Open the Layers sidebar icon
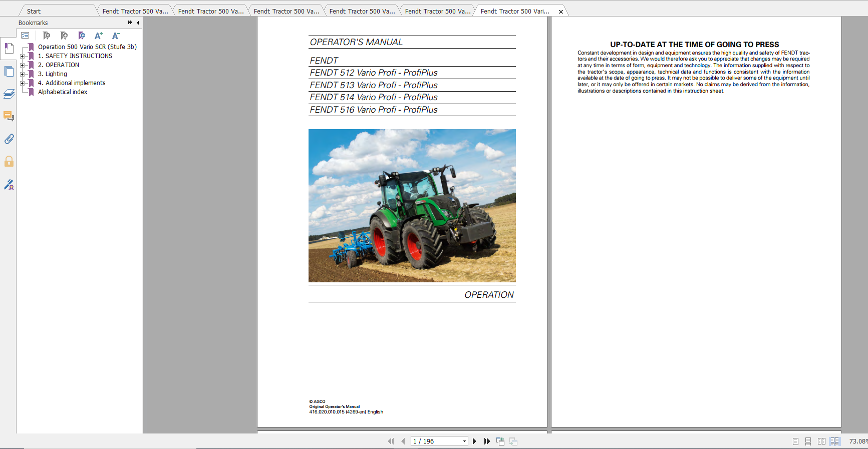Image resolution: width=868 pixels, height=449 pixels. 9,94
